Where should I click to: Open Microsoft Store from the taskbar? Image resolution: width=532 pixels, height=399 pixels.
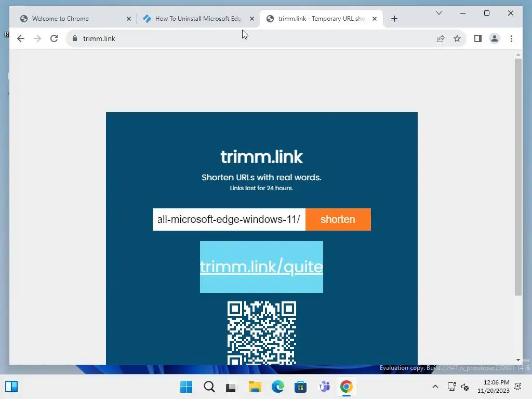click(300, 387)
